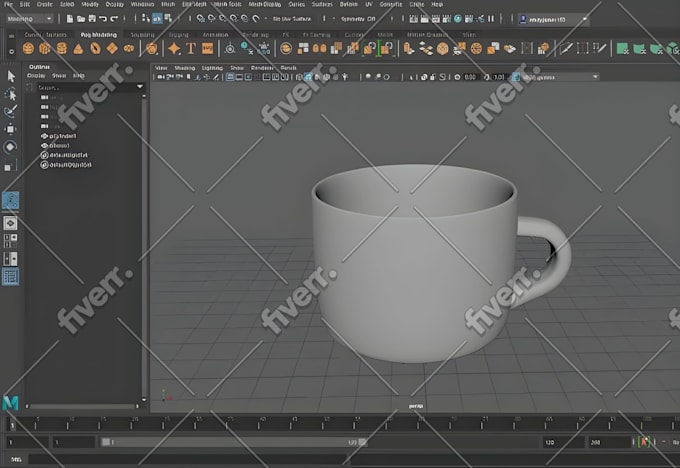
Task: Click the Redo arrow icon
Action: point(114,19)
